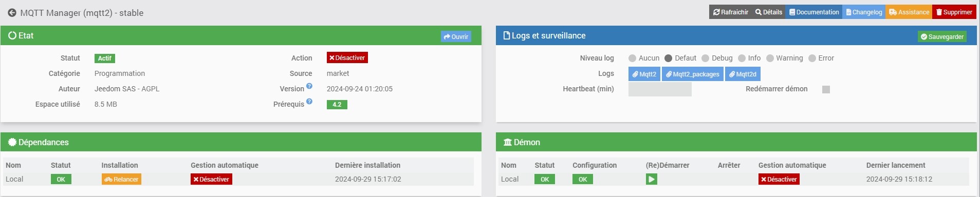
Task: Click the help icon beside Version
Action: tap(309, 86)
